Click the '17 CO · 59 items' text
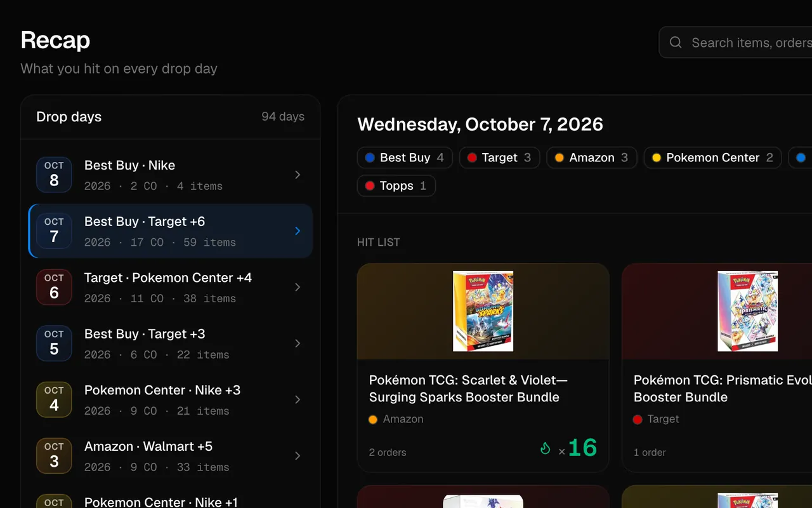812x508 pixels. tap(183, 243)
